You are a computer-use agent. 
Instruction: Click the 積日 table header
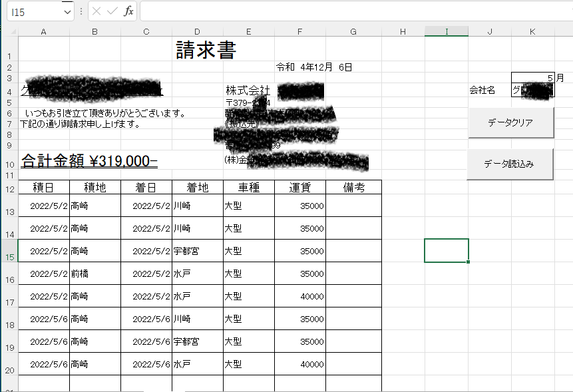click(43, 188)
